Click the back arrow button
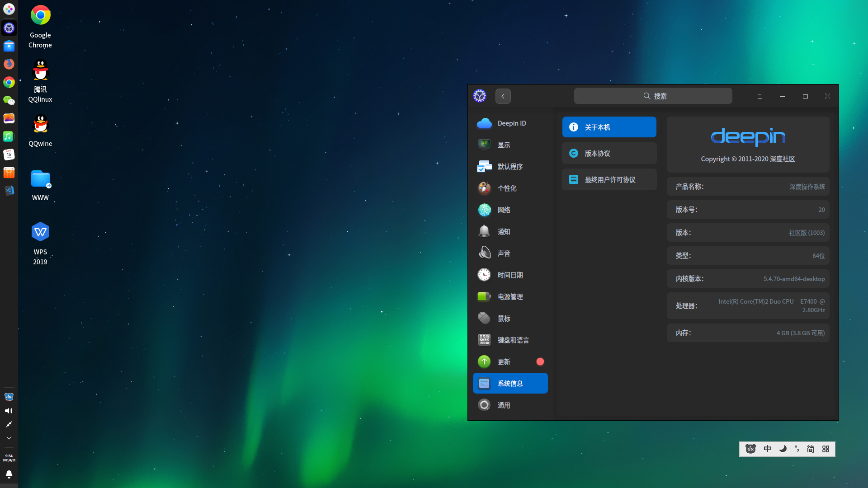 click(503, 96)
